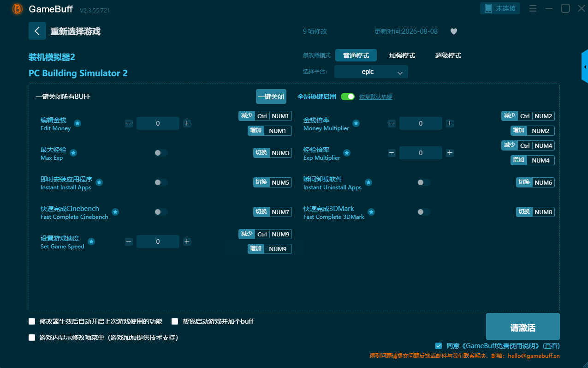This screenshot has height=368, width=588.
Task: Select 超级模式 super mode tab
Action: (448, 55)
